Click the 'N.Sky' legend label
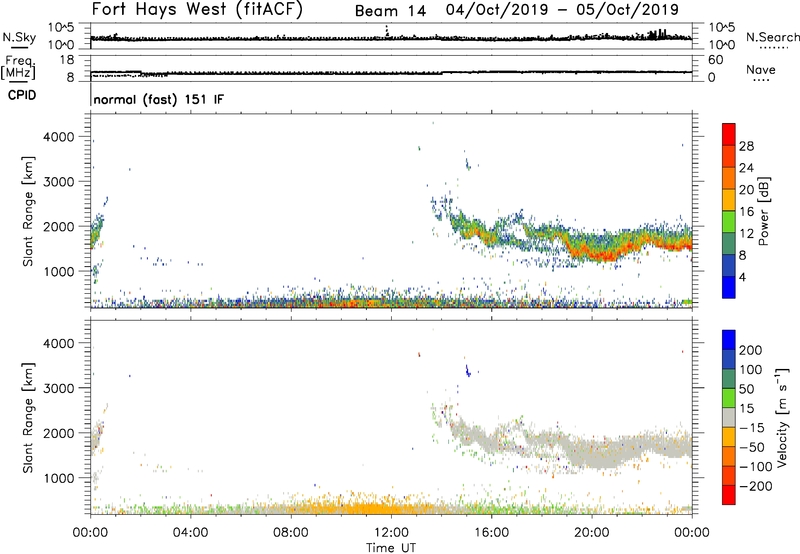800x554 pixels. (19, 37)
